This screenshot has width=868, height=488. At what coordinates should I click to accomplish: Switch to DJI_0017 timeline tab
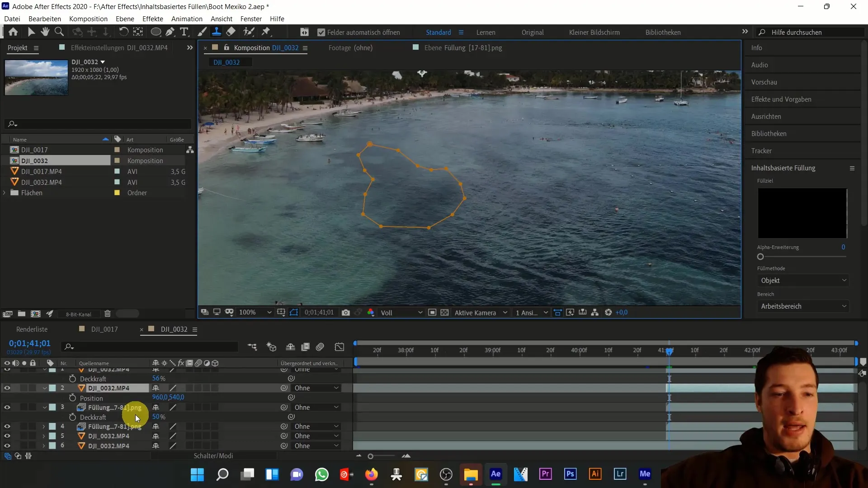[104, 329]
